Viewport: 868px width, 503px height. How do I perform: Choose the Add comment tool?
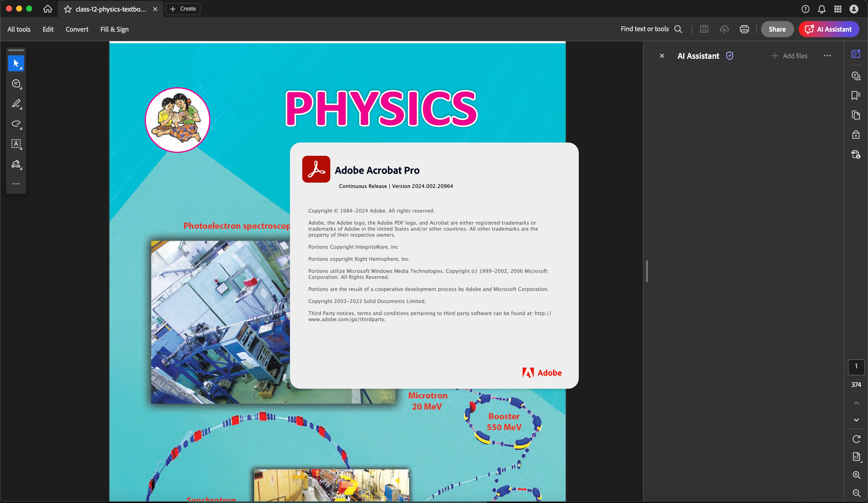[16, 84]
